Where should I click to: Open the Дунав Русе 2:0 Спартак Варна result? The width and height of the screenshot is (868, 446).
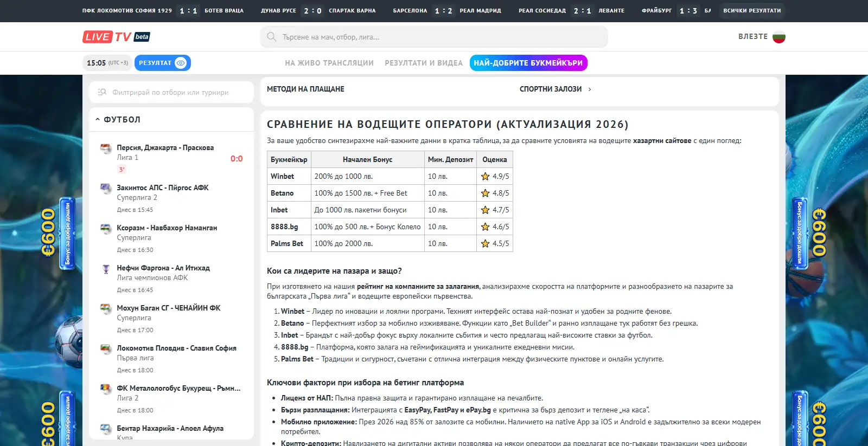(x=318, y=10)
